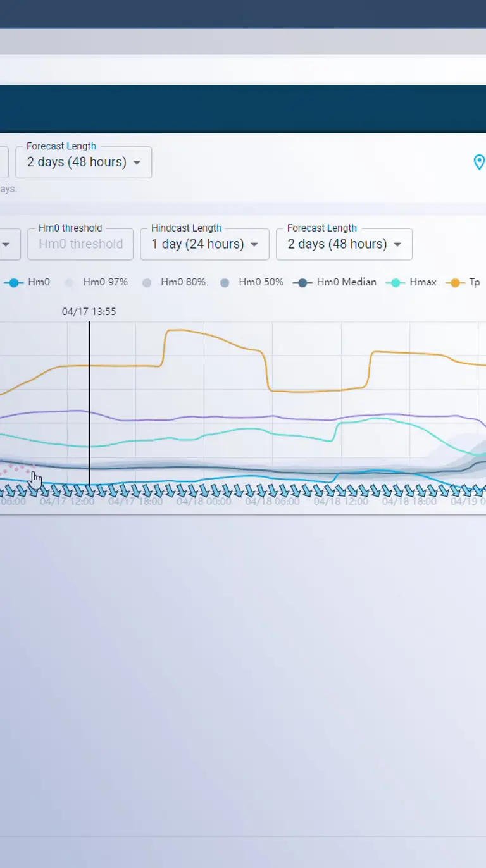Image resolution: width=486 pixels, height=868 pixels.
Task: Click the location pin icon
Action: point(479,162)
